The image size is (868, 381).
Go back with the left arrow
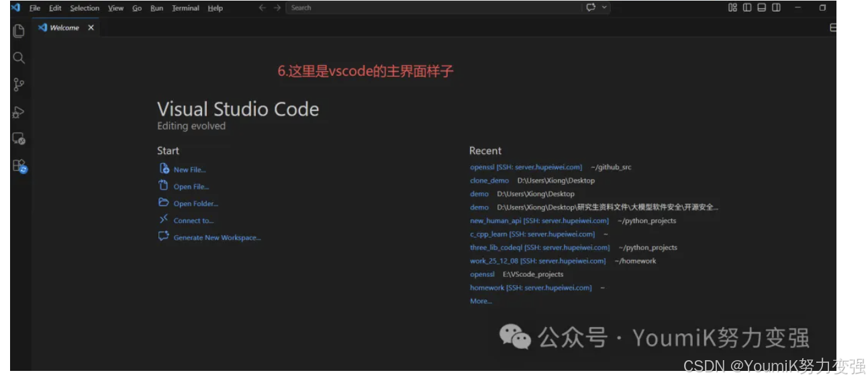[x=262, y=8]
